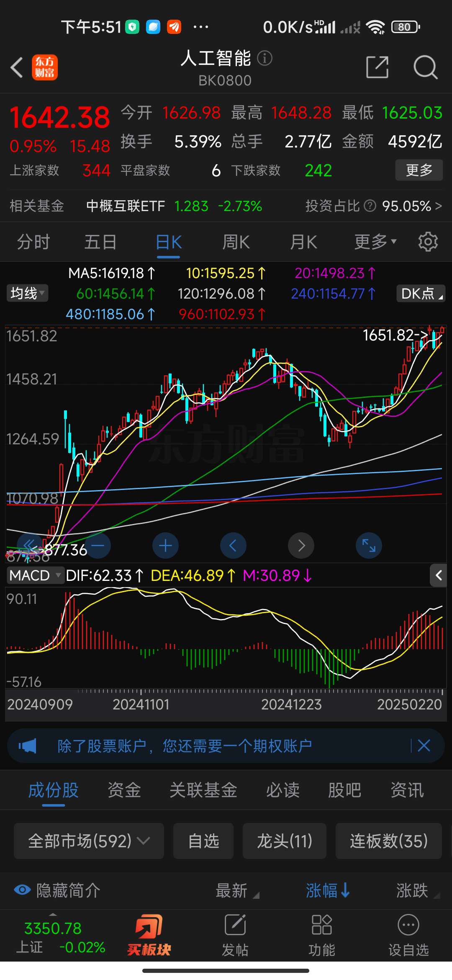Open the search magnifier icon
The width and height of the screenshot is (452, 980).
(425, 67)
